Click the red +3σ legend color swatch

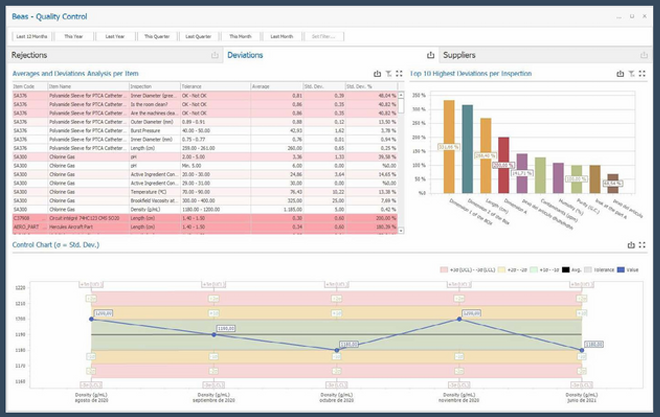click(444, 269)
